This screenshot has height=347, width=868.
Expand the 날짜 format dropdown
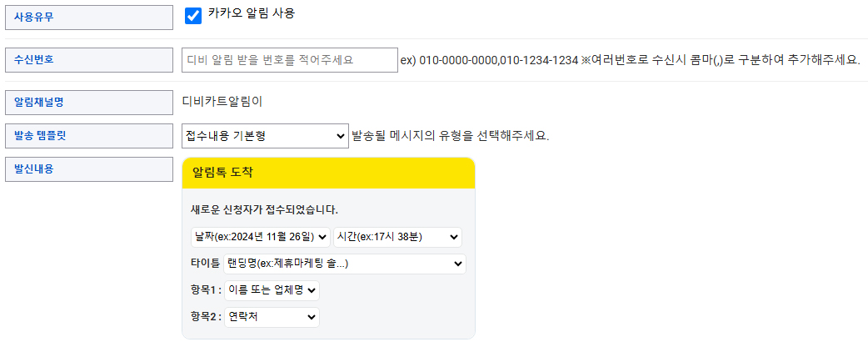coord(261,237)
